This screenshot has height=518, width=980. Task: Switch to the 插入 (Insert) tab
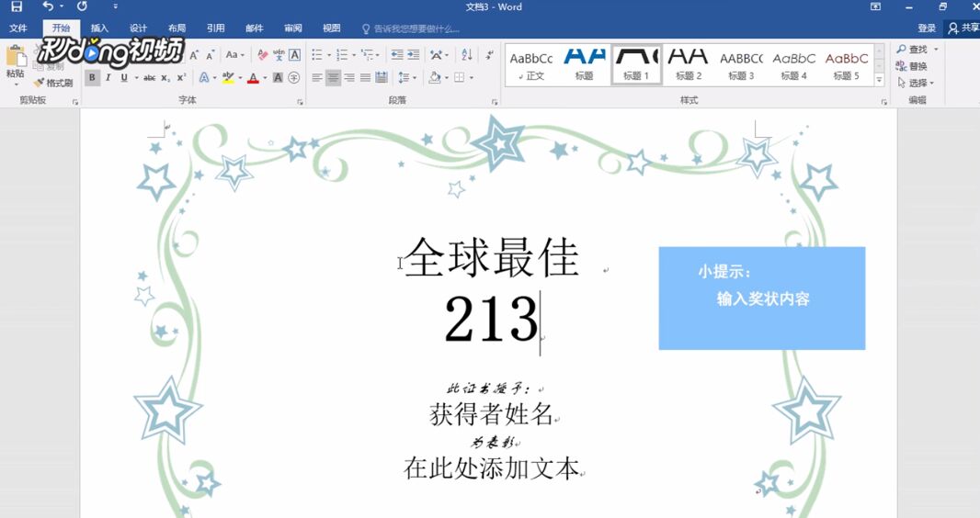tap(99, 28)
